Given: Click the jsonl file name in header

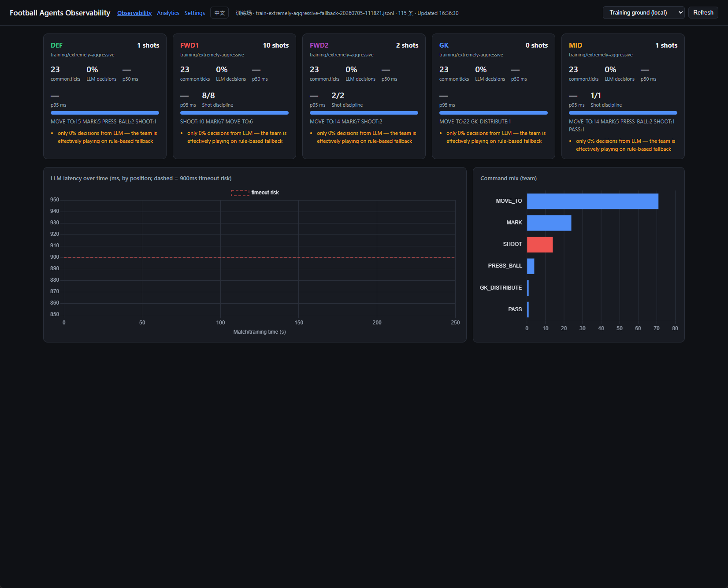Looking at the screenshot, I should point(325,13).
